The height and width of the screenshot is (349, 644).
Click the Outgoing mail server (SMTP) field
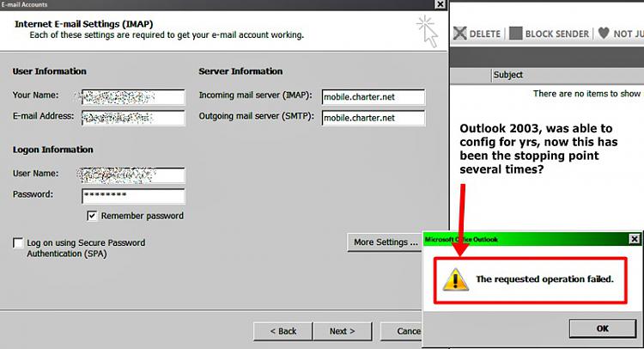374,118
